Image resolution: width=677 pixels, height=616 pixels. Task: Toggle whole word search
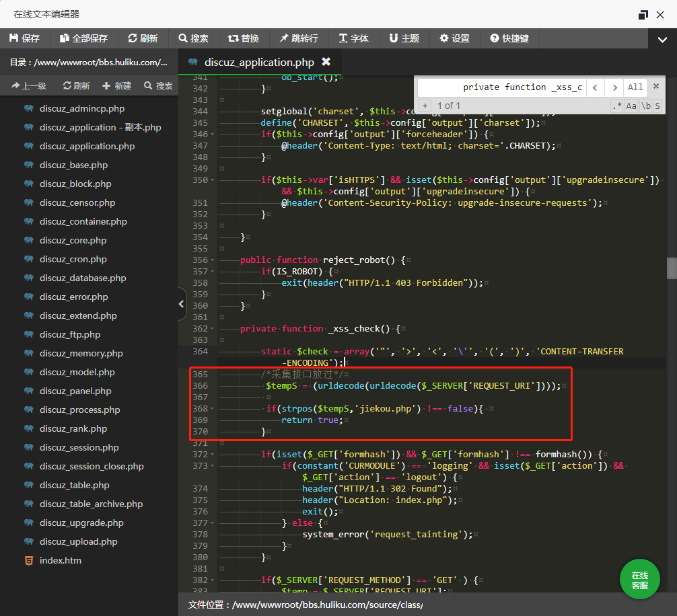click(x=645, y=106)
